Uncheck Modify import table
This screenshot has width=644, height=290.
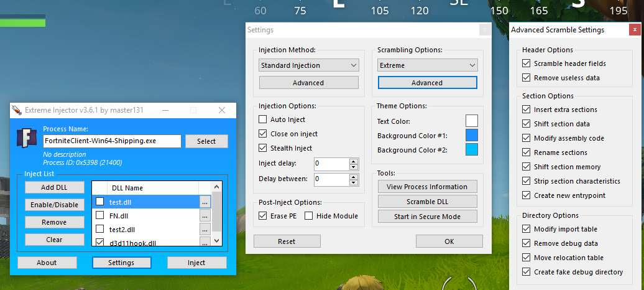point(526,229)
